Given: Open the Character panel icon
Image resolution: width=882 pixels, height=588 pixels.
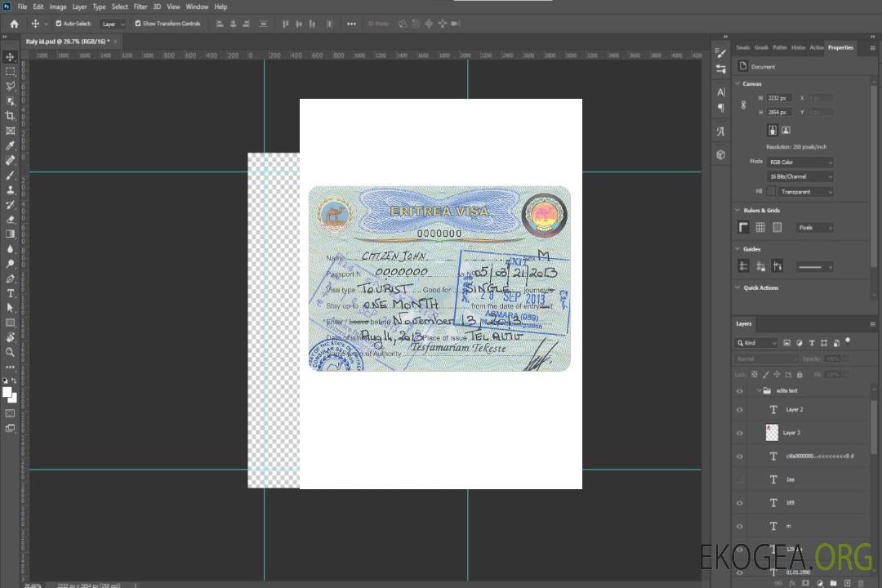Looking at the screenshot, I should click(721, 92).
